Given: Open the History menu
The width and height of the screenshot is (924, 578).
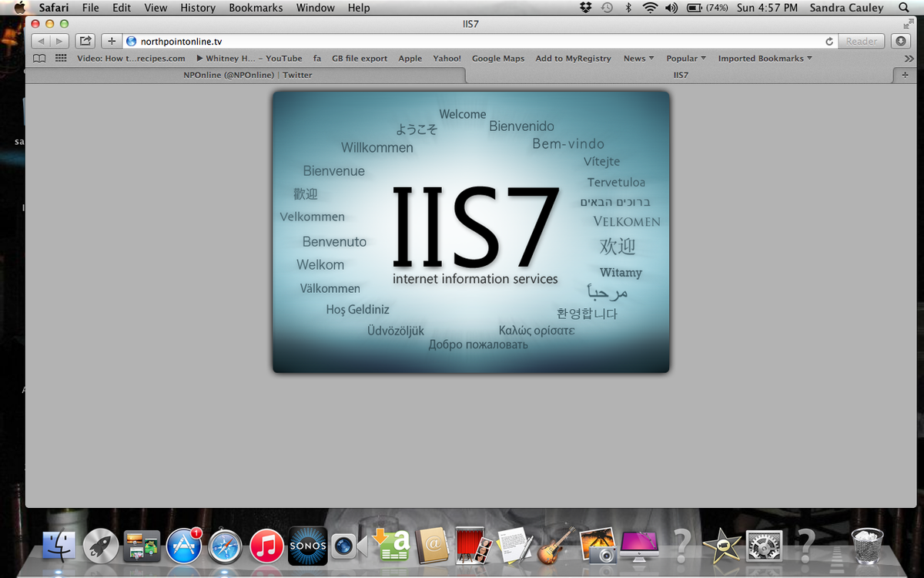Looking at the screenshot, I should click(x=198, y=8).
